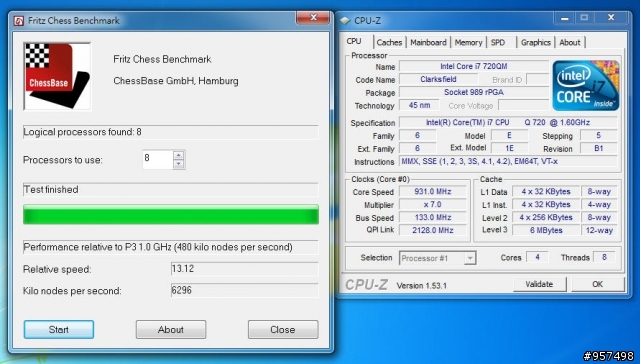Open the About tab in CPU-Z
This screenshot has height=364, width=640.
click(x=570, y=42)
